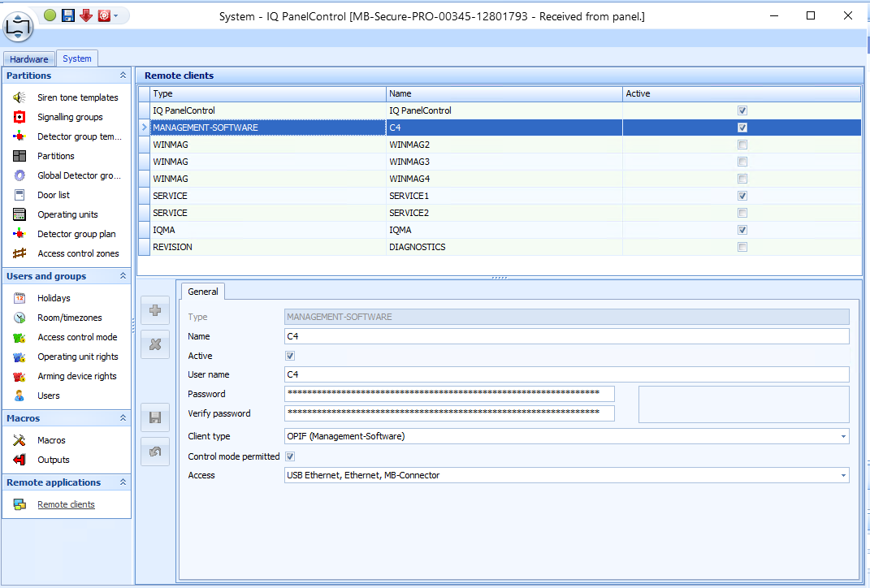Viewport: 870px width, 588px height.
Task: Open Siren tone templates
Action: [78, 97]
